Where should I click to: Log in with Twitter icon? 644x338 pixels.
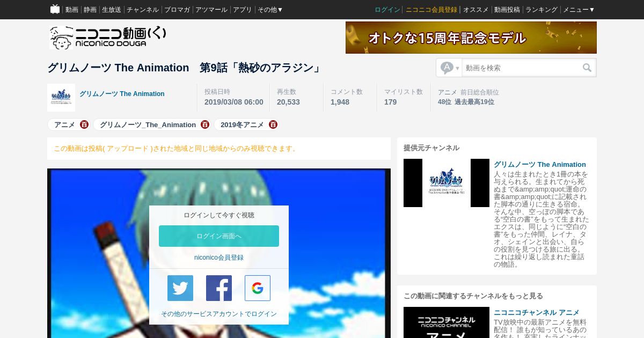[x=180, y=288]
